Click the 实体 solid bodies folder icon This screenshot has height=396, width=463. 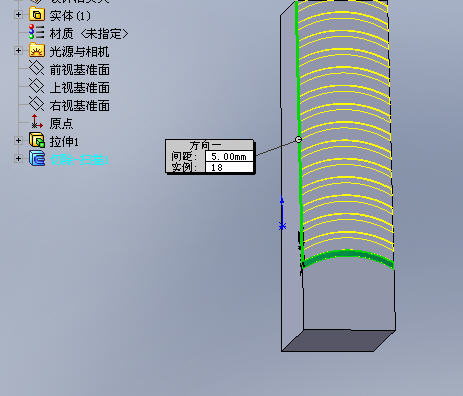[37, 15]
